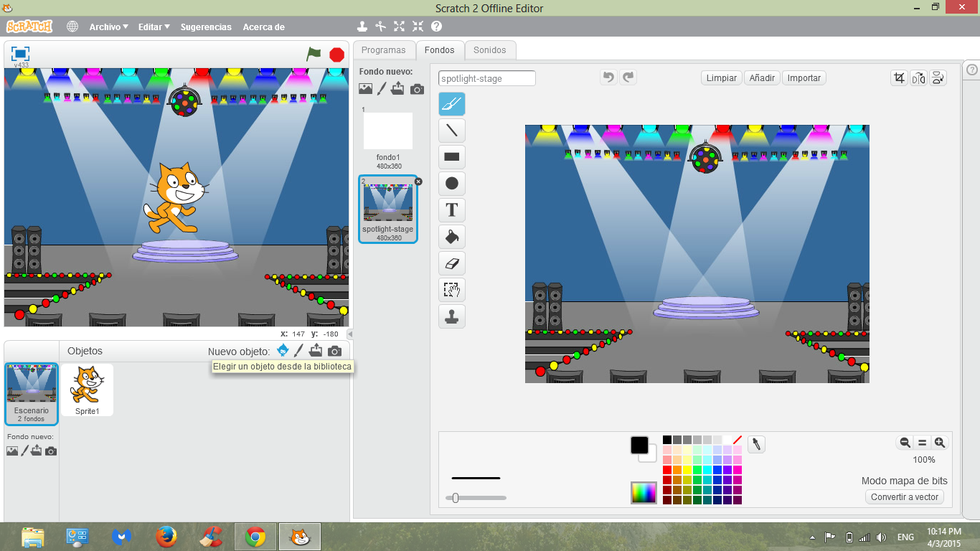This screenshot has width=980, height=551.
Task: Select the Eraser tool
Action: (453, 263)
